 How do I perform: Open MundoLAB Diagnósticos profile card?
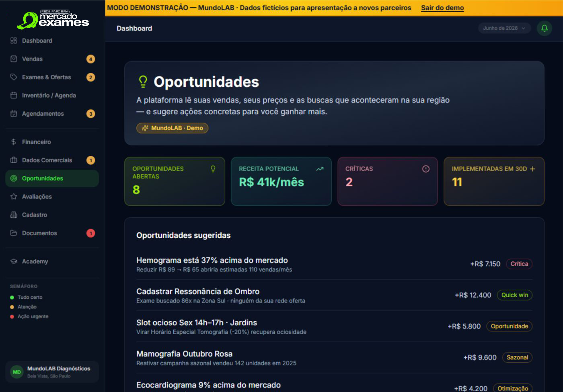(52, 372)
